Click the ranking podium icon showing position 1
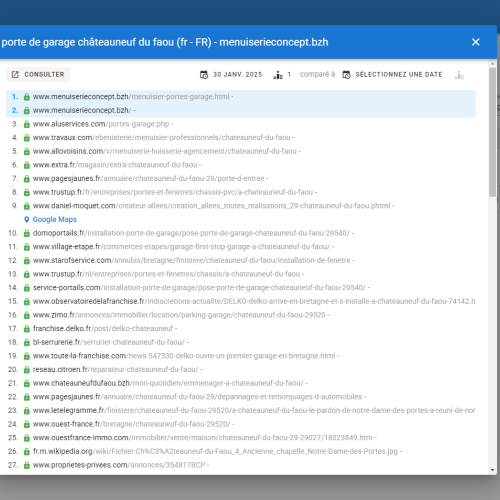The width and height of the screenshot is (500, 500). click(278, 75)
